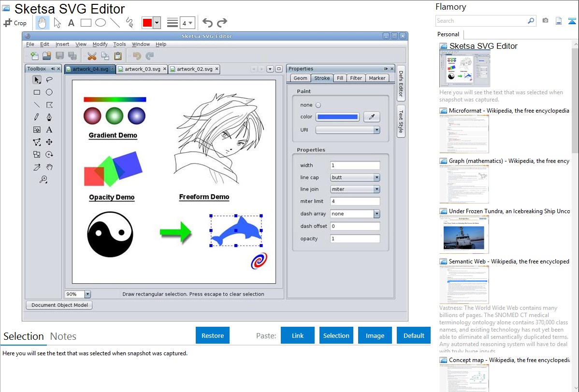This screenshot has width=579, height=392.
Task: Select the 'none' paint radio button
Action: (x=318, y=105)
